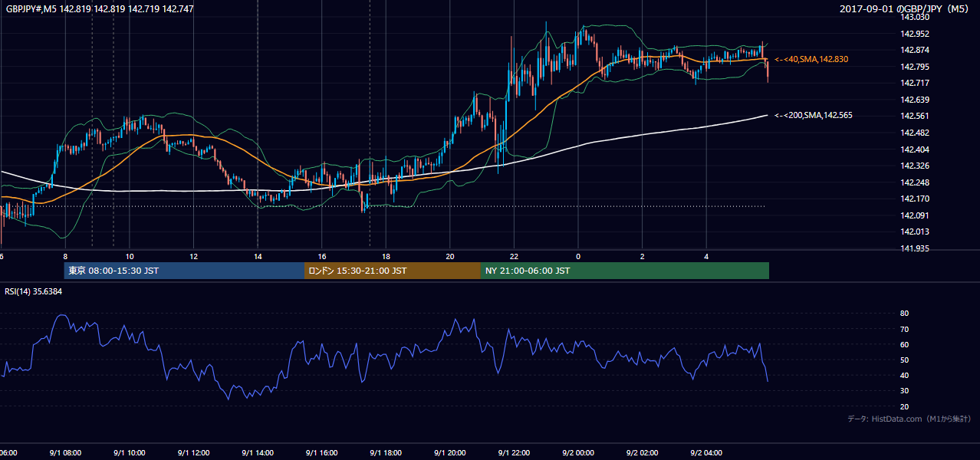Click hour label 8 under the price chart

click(65, 257)
